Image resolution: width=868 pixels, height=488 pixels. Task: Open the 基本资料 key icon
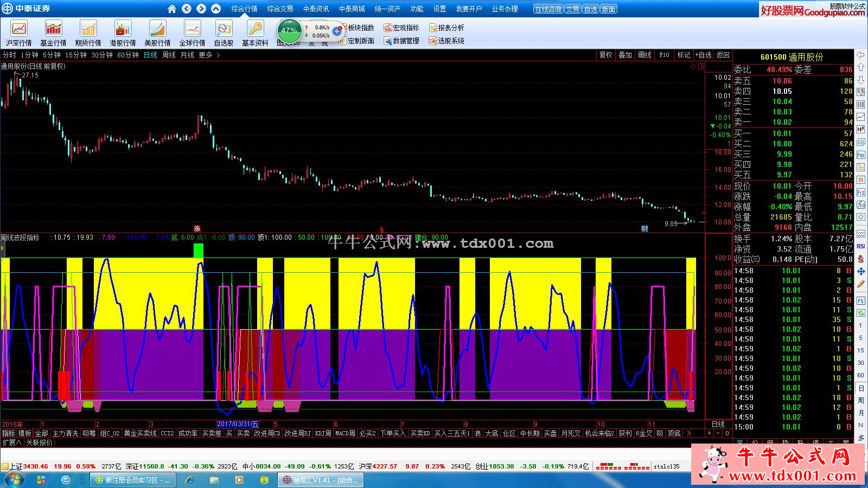tap(255, 34)
